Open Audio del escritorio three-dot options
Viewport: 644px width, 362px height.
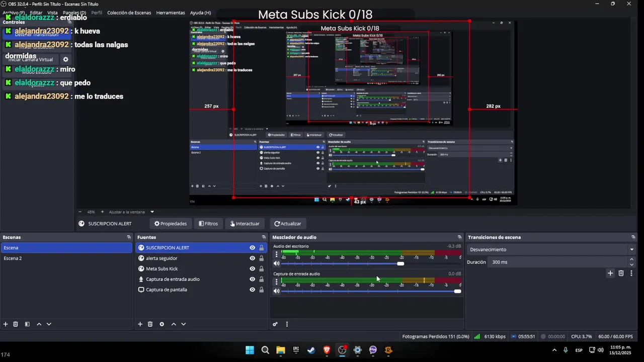(x=276, y=254)
